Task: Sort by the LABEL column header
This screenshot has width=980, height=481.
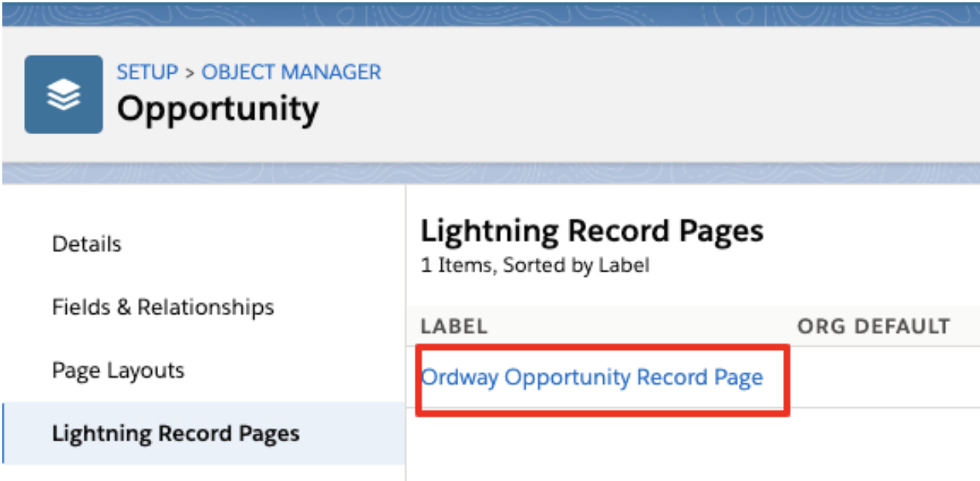Action: click(454, 327)
